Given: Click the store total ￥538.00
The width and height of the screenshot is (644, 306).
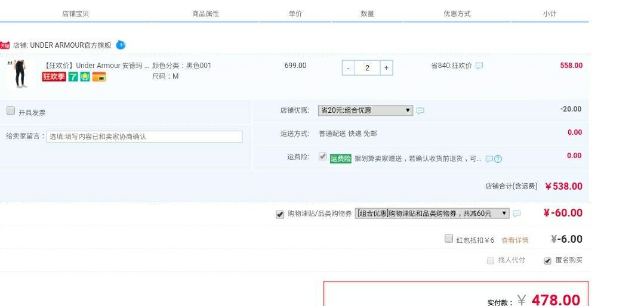Looking at the screenshot, I should click(563, 187).
